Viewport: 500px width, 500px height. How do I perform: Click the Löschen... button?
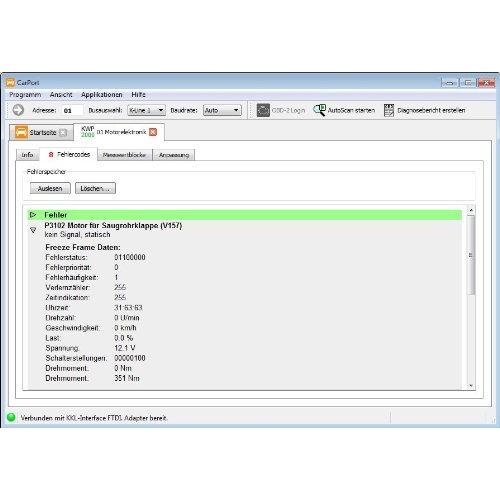(x=95, y=188)
